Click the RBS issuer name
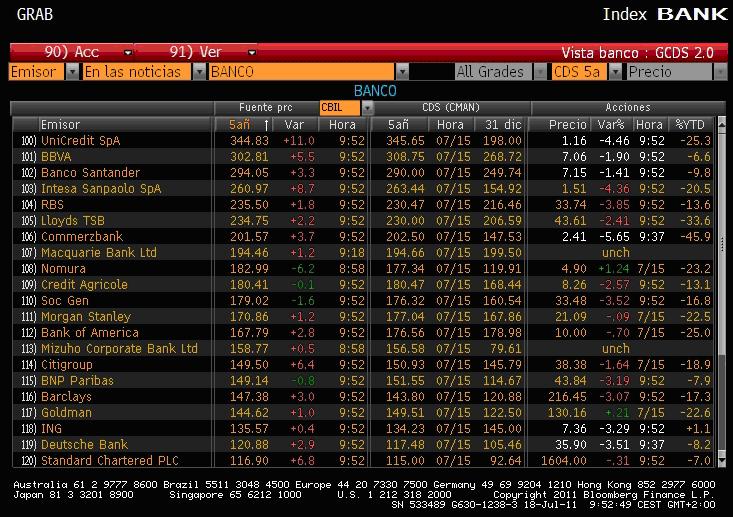 pos(52,205)
